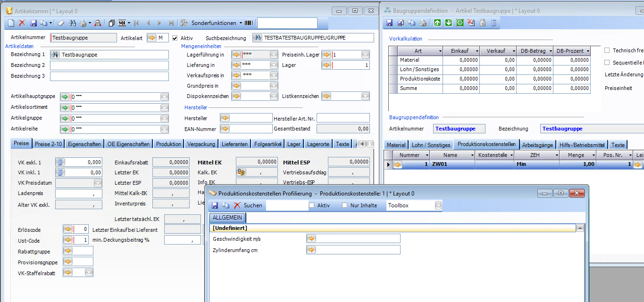
Task: Click the green down arrow in Baugruppendefinition toolbar
Action: click(x=448, y=23)
